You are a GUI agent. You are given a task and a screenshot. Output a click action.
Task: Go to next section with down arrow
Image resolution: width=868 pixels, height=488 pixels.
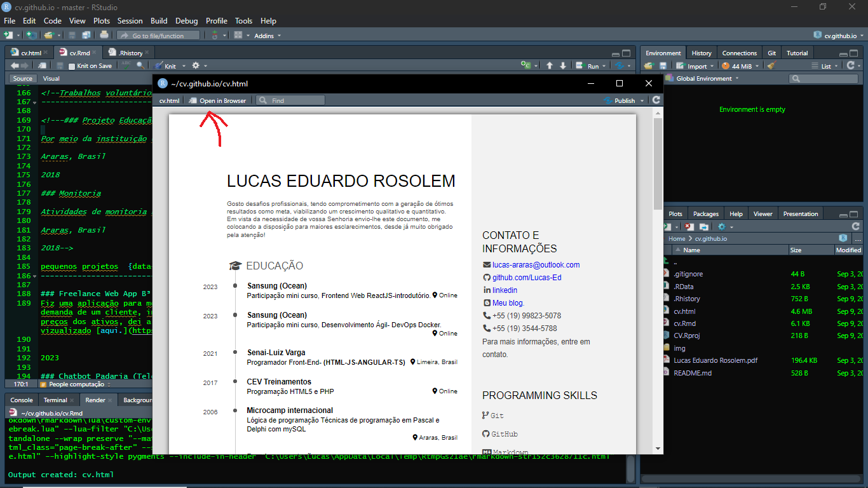pyautogui.click(x=562, y=65)
